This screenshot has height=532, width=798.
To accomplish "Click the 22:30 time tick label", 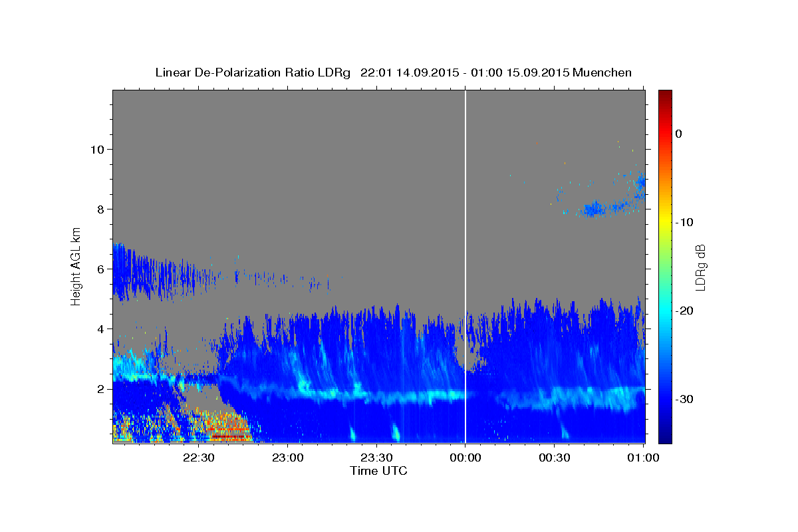I will click(198, 458).
